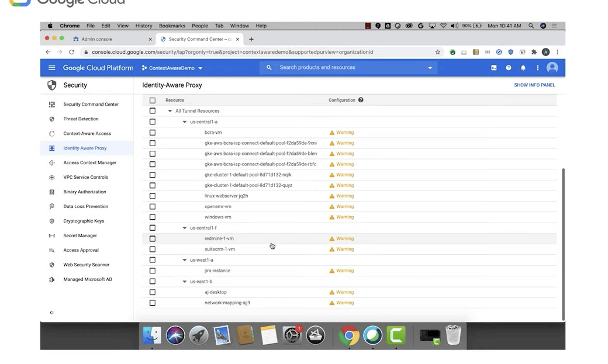Image resolution: width=608 pixels, height=364 pixels.
Task: Click Threat Detection sidebar icon
Action: 51,119
